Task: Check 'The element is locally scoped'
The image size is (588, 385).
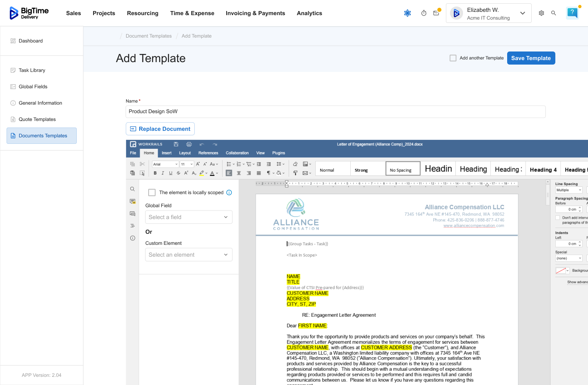Action: (x=152, y=192)
